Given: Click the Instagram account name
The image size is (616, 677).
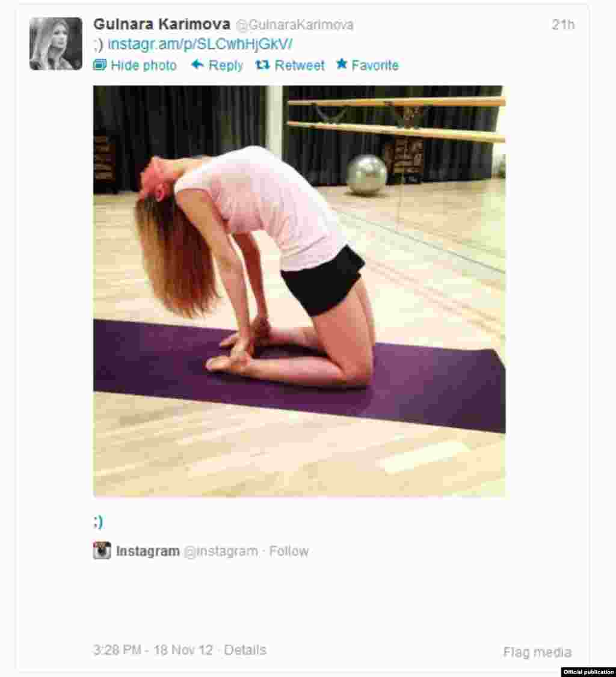Looking at the screenshot, I should click(148, 551).
